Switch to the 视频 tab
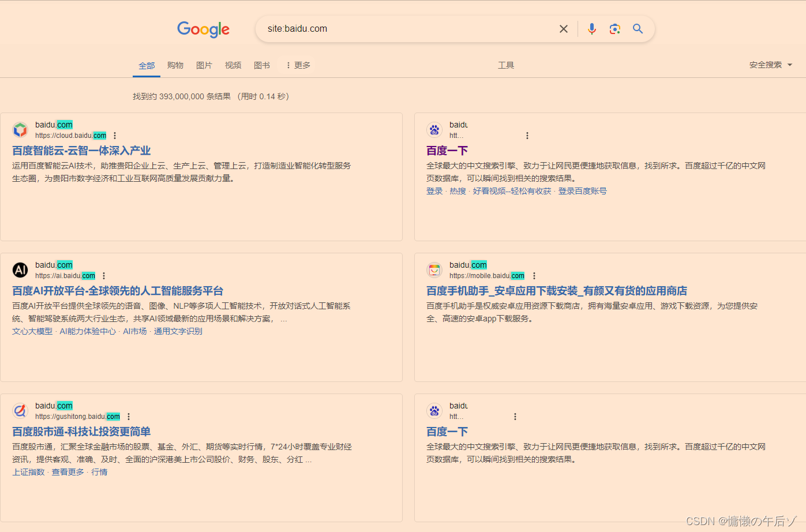Screen dimensions: 806x532 pos(233,65)
